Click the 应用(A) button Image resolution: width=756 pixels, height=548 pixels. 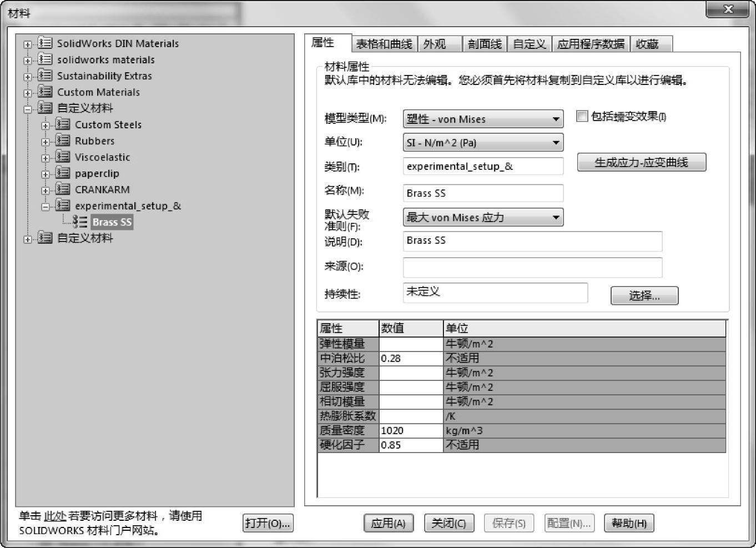pyautogui.click(x=389, y=523)
